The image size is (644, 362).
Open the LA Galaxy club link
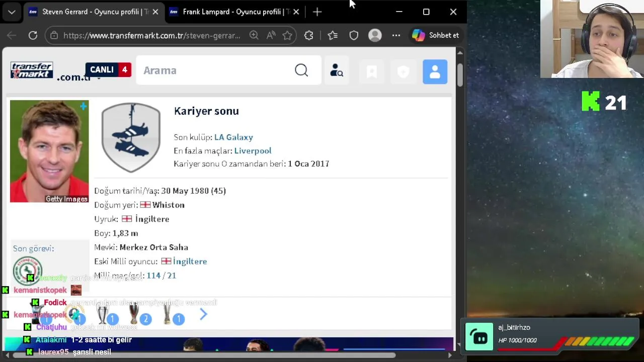[233, 137]
